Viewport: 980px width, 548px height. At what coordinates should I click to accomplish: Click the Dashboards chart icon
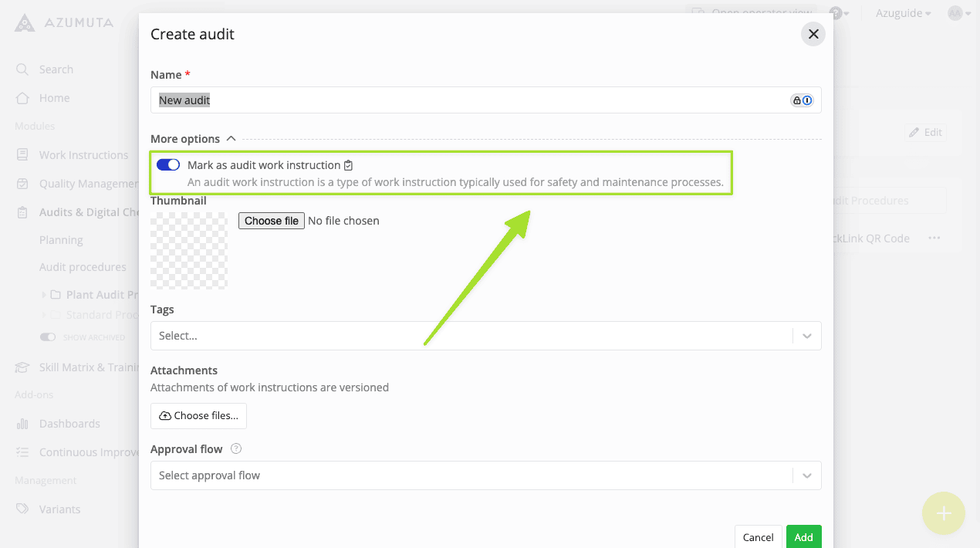(x=22, y=424)
